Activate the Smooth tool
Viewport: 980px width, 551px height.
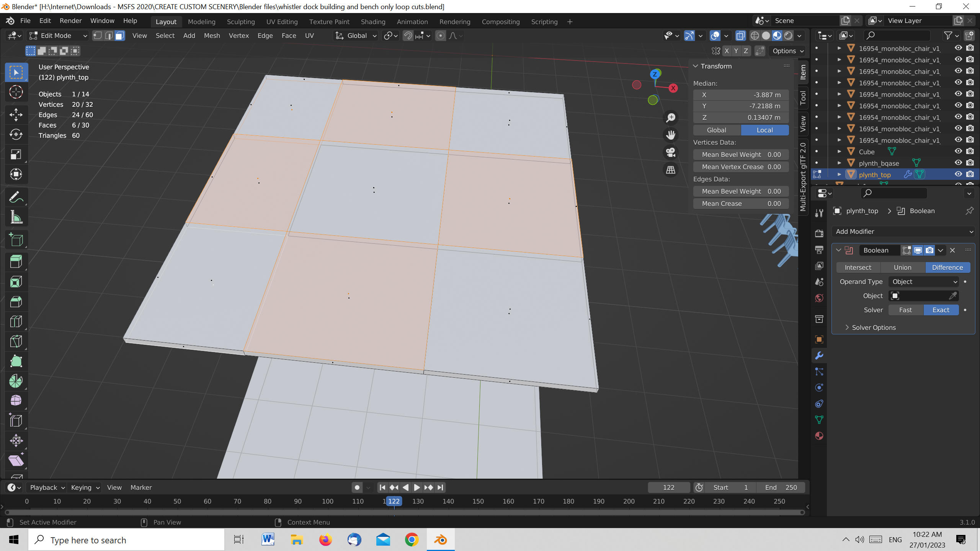click(x=16, y=401)
